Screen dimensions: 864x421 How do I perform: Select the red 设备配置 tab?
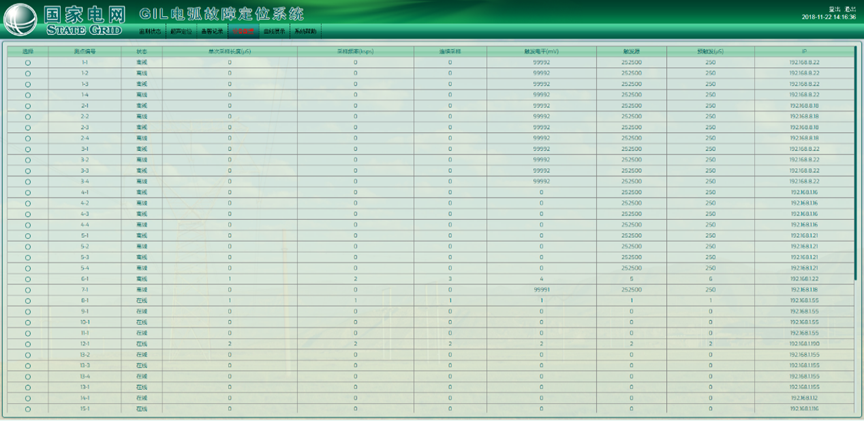click(x=244, y=31)
